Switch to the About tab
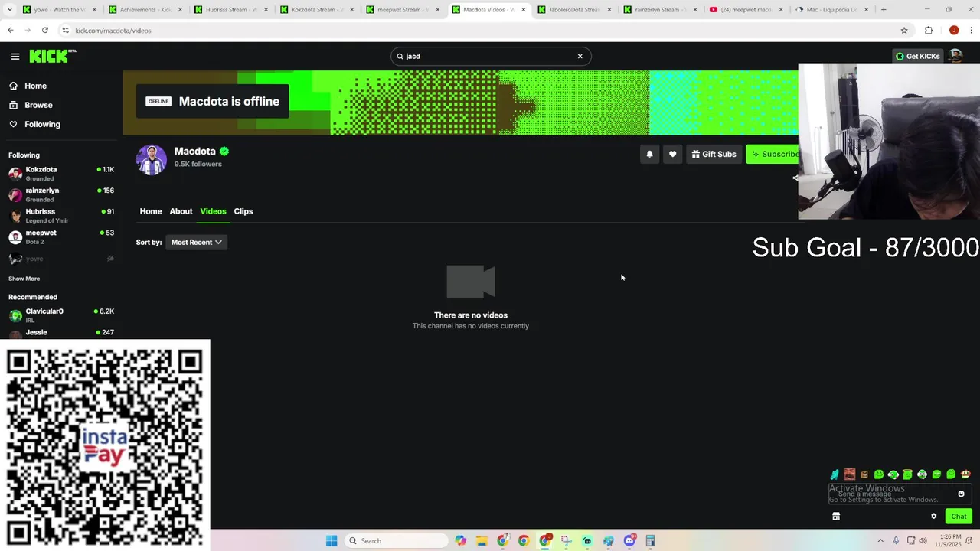Screen dimensions: 980x551 tap(181, 211)
